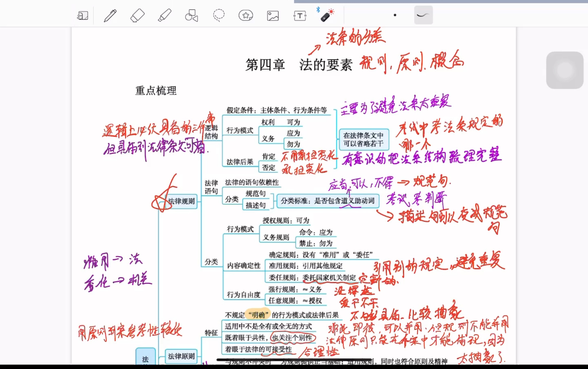Viewport: 588px width, 369px height.
Task: Click 确定规则：没有“准用”或“委任” text
Action: (321, 255)
